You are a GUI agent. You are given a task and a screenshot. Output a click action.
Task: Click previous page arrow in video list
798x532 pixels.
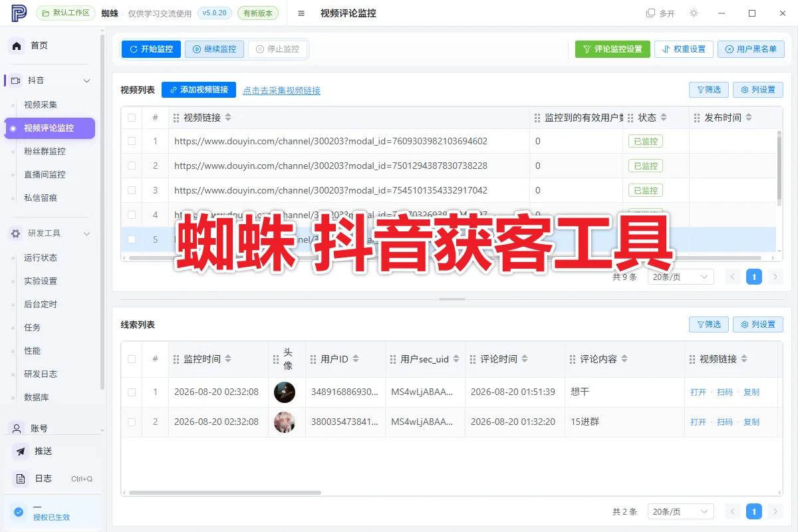(x=733, y=277)
